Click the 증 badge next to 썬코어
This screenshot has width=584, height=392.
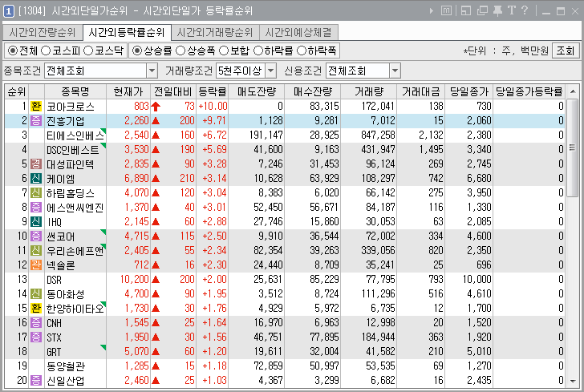click(36, 236)
